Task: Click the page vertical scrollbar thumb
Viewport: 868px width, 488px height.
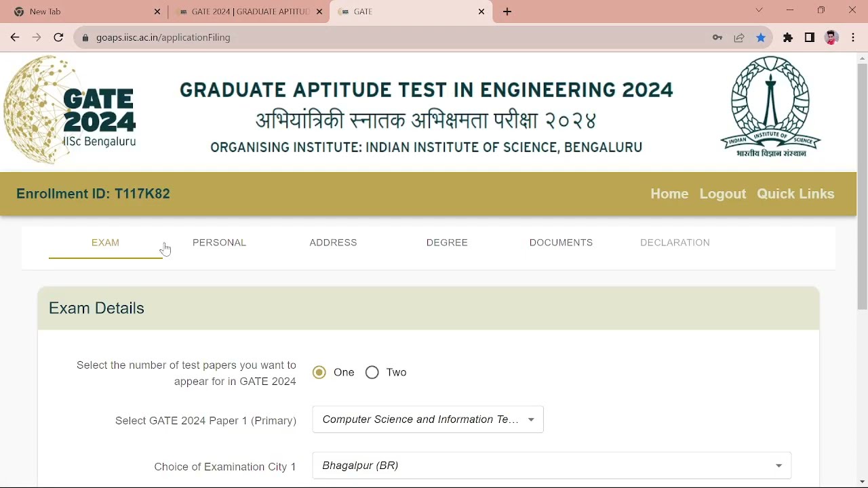Action: [862, 186]
